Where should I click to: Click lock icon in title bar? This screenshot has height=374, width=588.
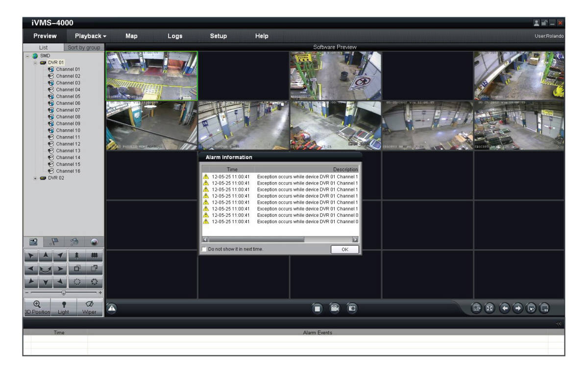pos(544,23)
